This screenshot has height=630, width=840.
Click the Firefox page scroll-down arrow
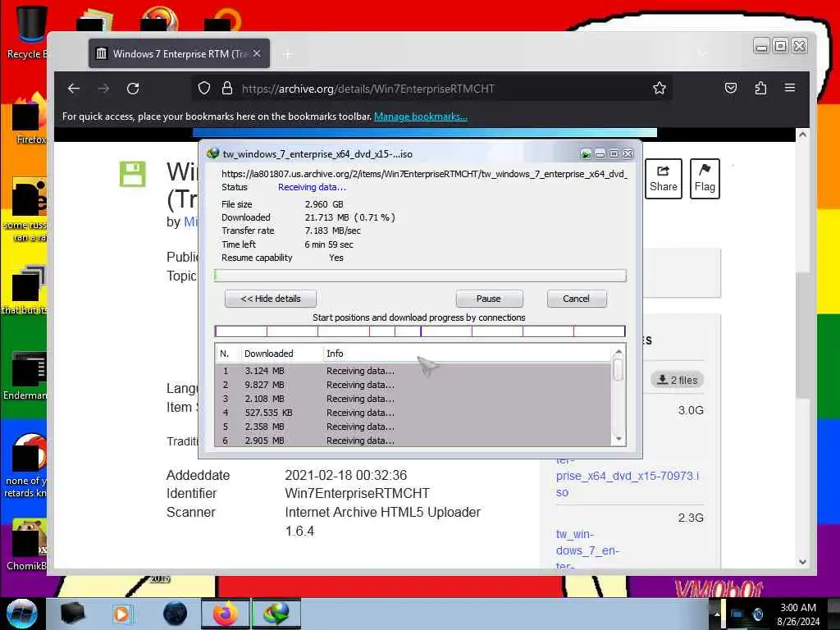click(802, 562)
